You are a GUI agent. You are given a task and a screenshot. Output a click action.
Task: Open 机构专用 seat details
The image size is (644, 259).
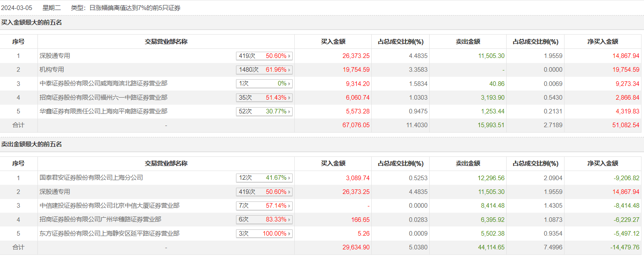(52, 70)
